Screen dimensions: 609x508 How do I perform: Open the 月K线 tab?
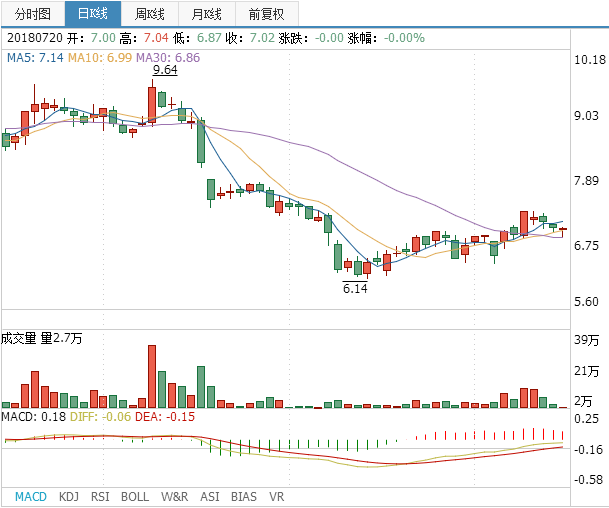pos(207,14)
